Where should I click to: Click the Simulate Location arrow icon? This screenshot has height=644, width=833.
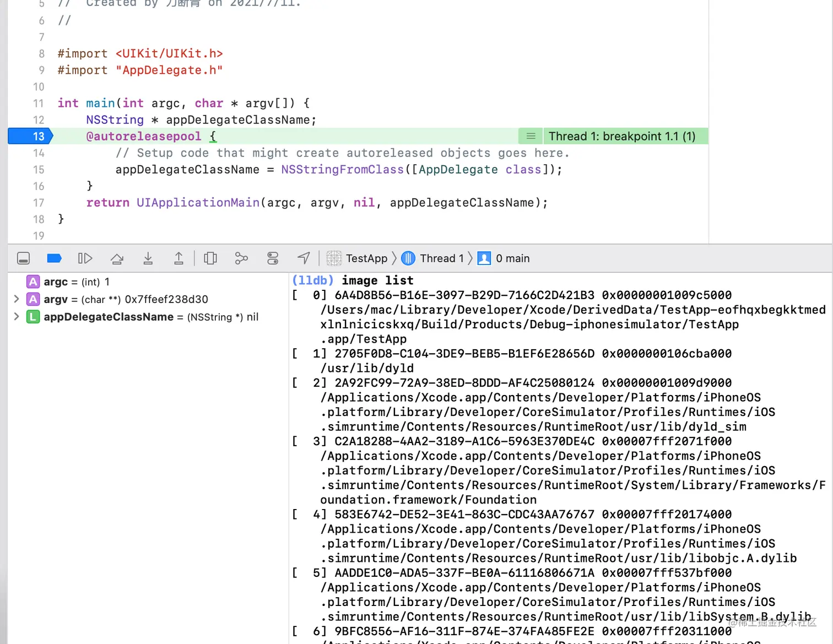coord(304,258)
